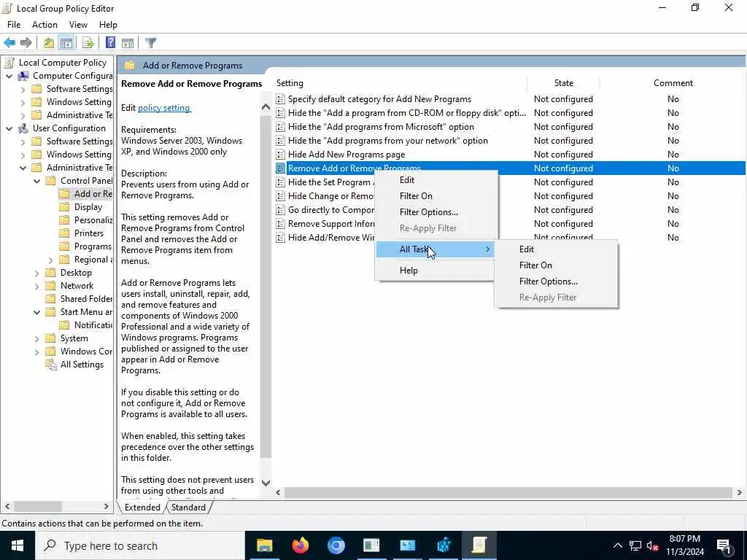Open the File menu

click(14, 25)
